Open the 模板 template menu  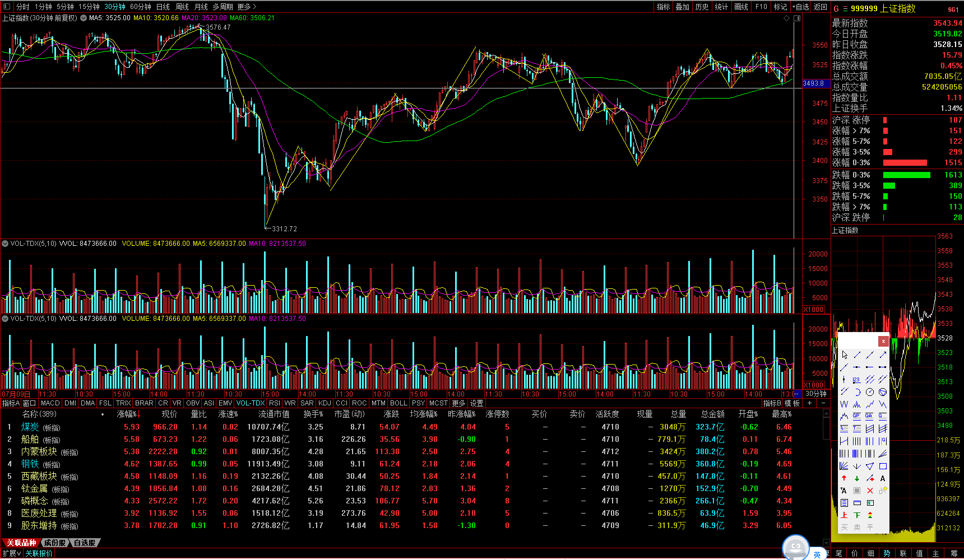792,403
